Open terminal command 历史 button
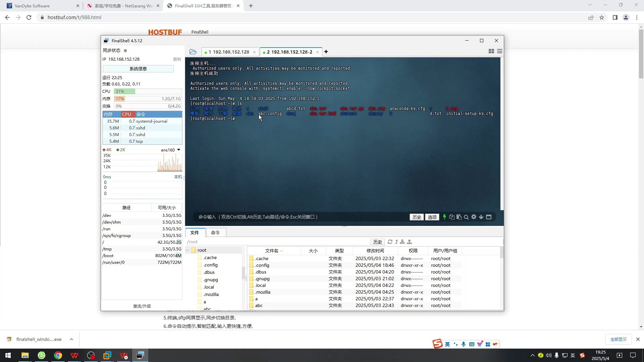This screenshot has height=362, width=644. pos(417,217)
